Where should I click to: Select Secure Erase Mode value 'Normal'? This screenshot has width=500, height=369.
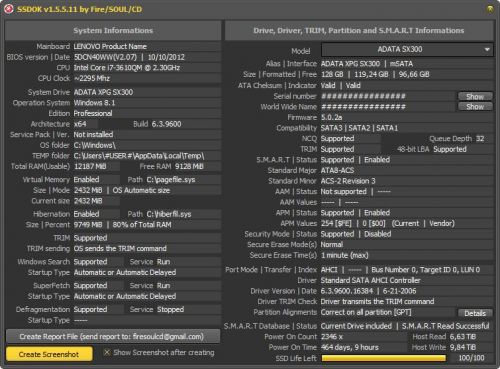[332, 245]
